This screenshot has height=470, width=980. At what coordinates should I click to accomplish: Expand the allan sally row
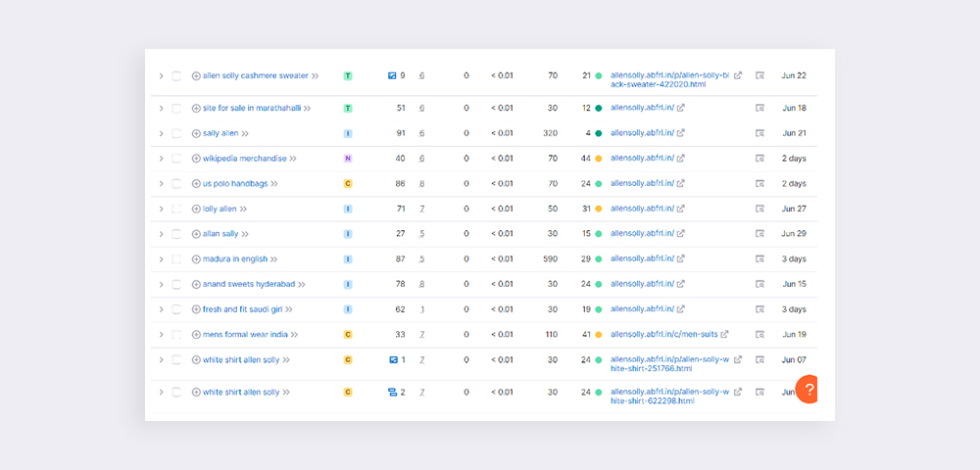[x=161, y=233]
